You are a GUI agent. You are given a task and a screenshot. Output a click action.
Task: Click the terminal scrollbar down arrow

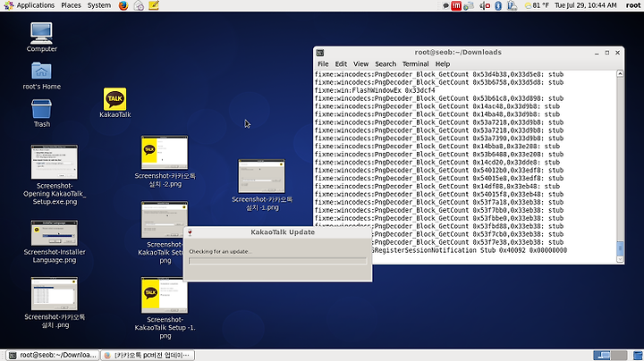pyautogui.click(x=620, y=259)
